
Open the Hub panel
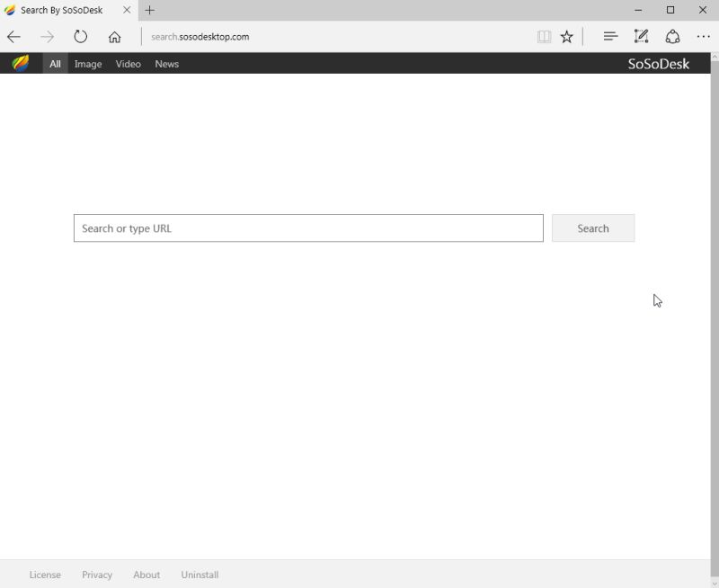(x=610, y=36)
